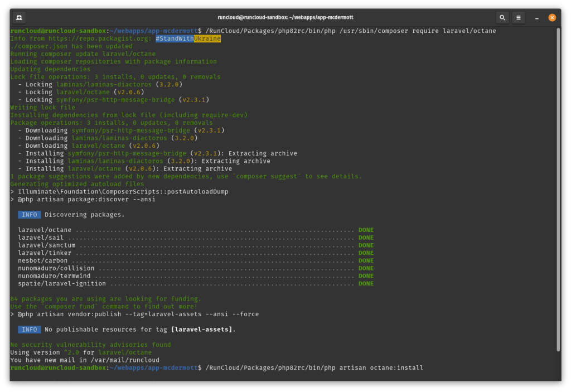Click '@php artisan vendor:publish' command line
This screenshot has height=392, width=571.
coord(134,314)
